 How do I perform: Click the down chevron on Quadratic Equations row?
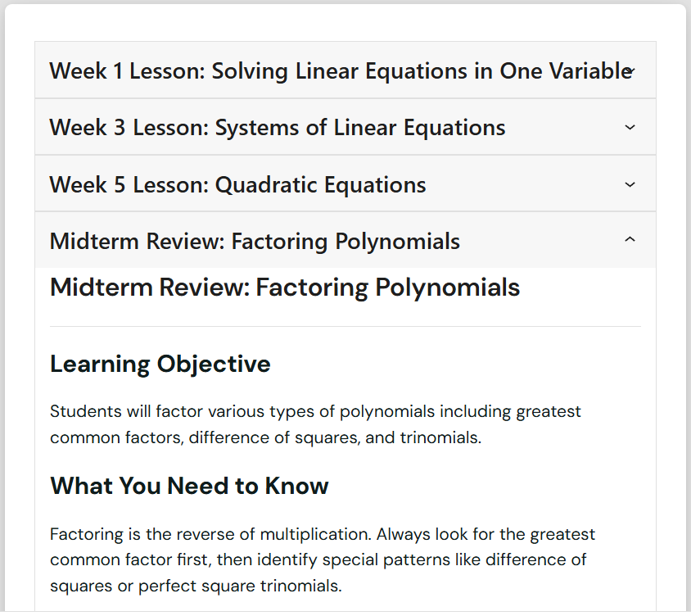click(630, 185)
